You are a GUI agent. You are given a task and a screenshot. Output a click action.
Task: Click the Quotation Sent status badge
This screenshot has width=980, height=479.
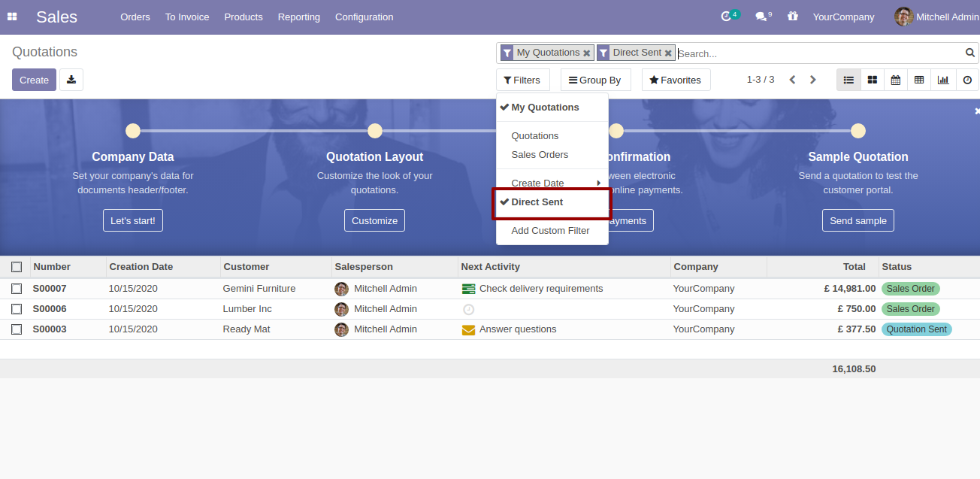tap(916, 329)
